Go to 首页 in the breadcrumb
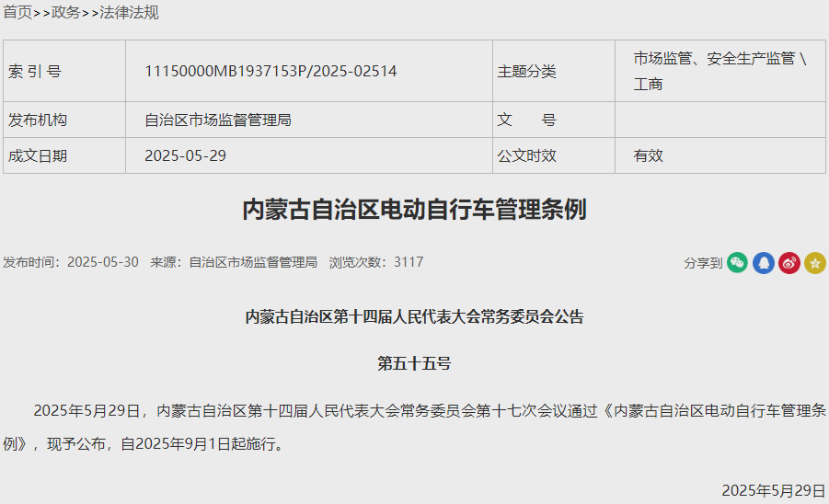 tap(17, 12)
